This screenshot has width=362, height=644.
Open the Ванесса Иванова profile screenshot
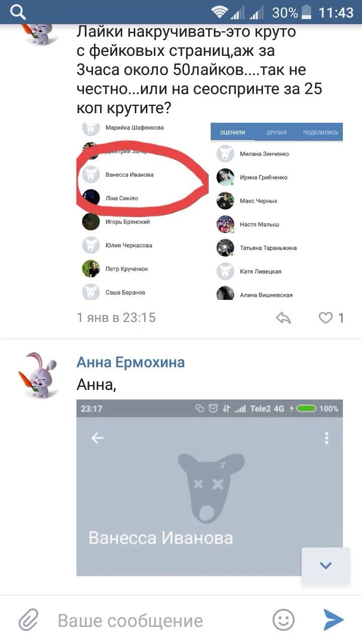tap(210, 488)
